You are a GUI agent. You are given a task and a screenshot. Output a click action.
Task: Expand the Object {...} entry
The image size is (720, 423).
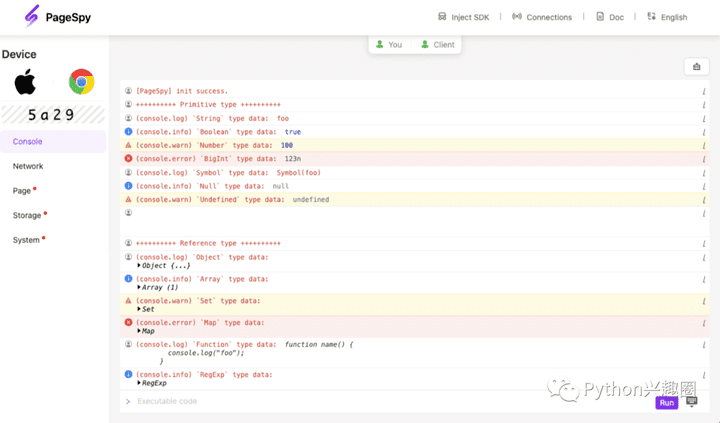(164, 266)
